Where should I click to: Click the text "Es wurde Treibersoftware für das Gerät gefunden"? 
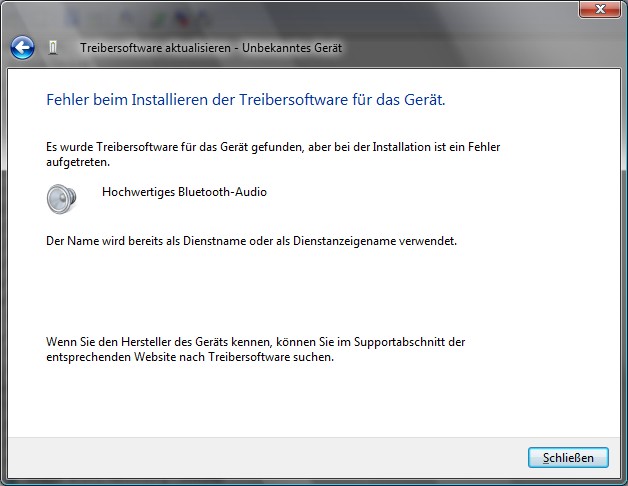click(175, 147)
